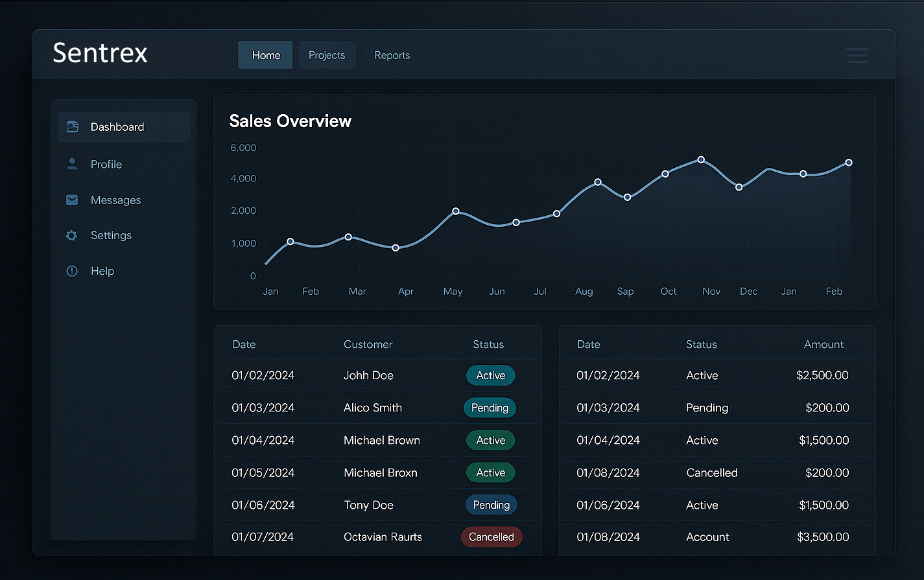This screenshot has width=924, height=580.
Task: Click the Pending badge for Tony Doe
Action: coord(491,505)
